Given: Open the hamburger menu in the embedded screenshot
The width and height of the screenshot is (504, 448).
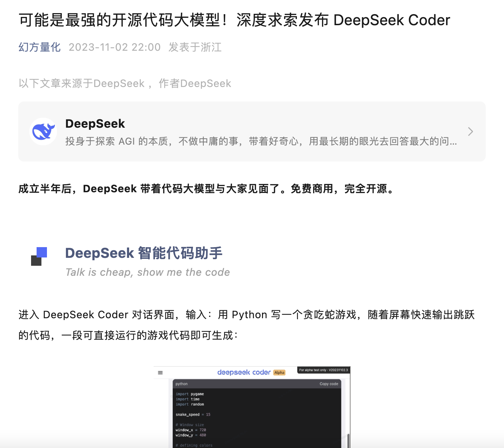Looking at the screenshot, I should (x=160, y=372).
